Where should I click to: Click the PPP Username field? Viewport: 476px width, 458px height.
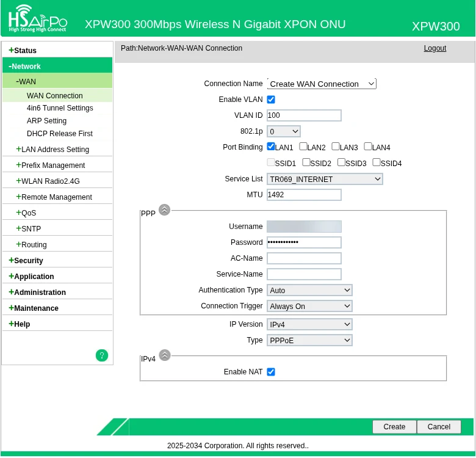click(x=304, y=227)
